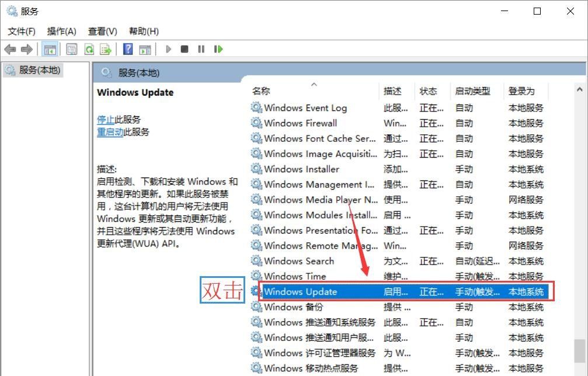This screenshot has height=376, width=588.
Task: Select the Windows Update service row
Action: [x=399, y=292]
